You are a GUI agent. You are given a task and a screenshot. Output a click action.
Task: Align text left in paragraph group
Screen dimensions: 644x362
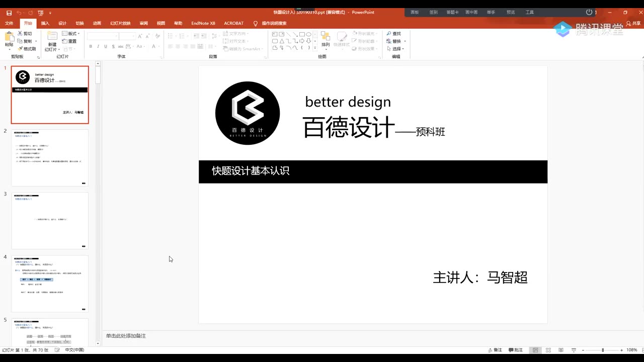(170, 47)
